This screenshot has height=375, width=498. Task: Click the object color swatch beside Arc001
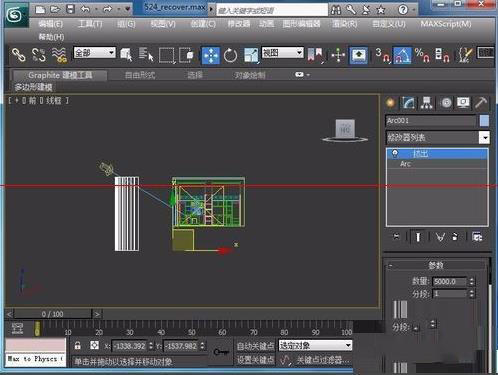click(x=484, y=121)
